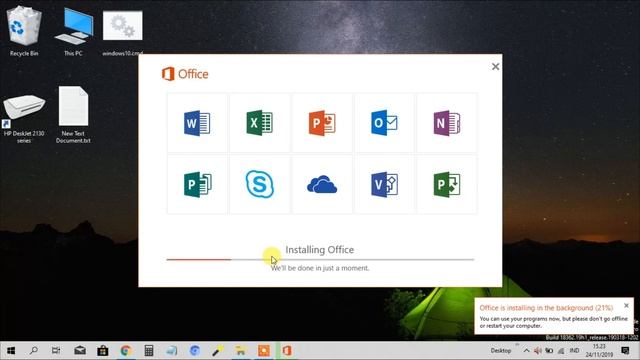
Task: Click the OneDrive cloud tile
Action: 322,184
